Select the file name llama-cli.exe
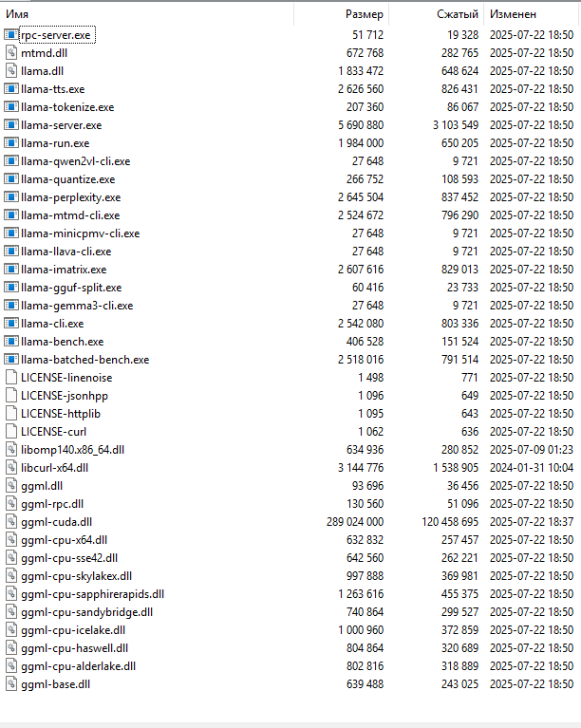The image size is (581, 728). [52, 323]
